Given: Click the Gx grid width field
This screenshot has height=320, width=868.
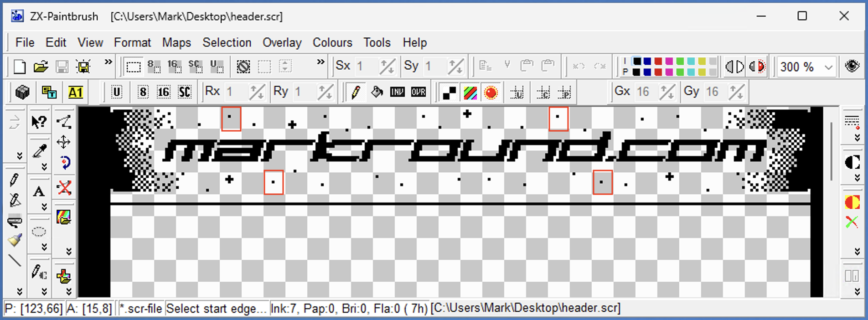Looking at the screenshot, I should pos(646,92).
